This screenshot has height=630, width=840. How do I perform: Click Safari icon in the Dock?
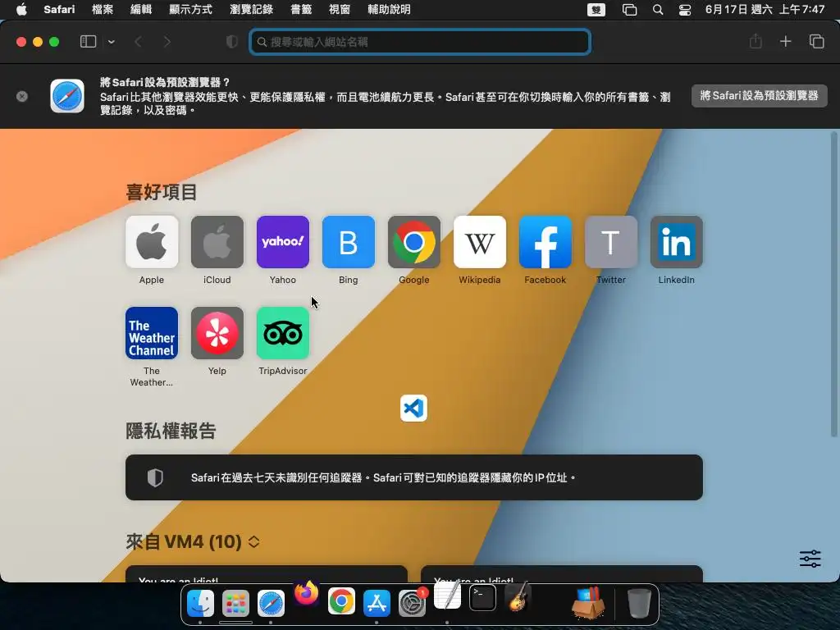click(271, 603)
